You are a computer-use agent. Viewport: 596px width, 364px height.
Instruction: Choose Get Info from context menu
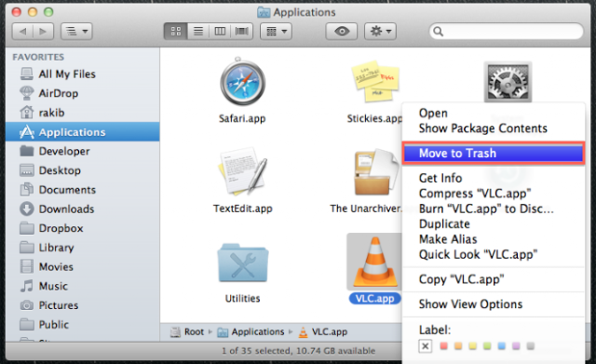coord(440,178)
